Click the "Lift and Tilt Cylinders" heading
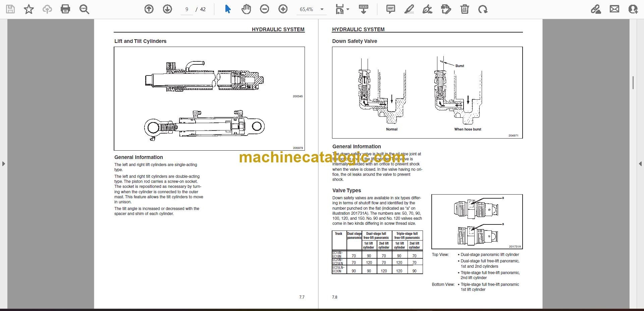Screen dimensions: 644x311 click(140, 41)
